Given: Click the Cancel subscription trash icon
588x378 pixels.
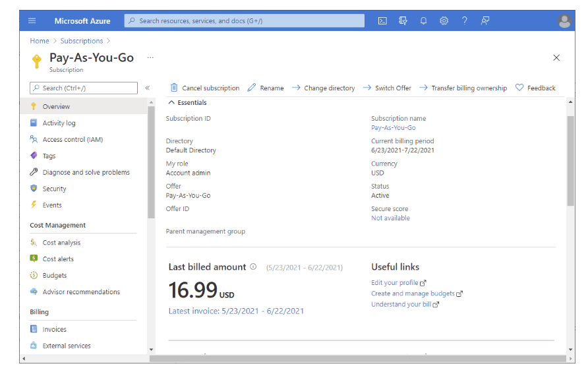Looking at the screenshot, I should (174, 88).
